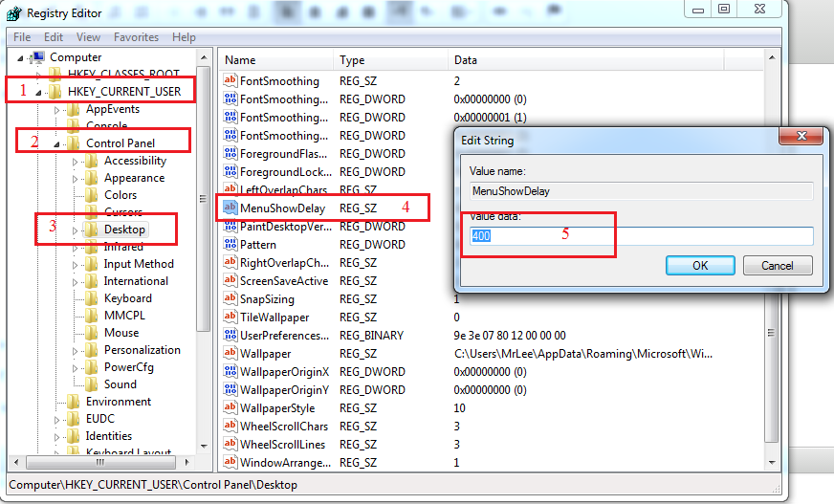This screenshot has width=834, height=504.
Task: Close the Edit String dialog
Action: 794,139
